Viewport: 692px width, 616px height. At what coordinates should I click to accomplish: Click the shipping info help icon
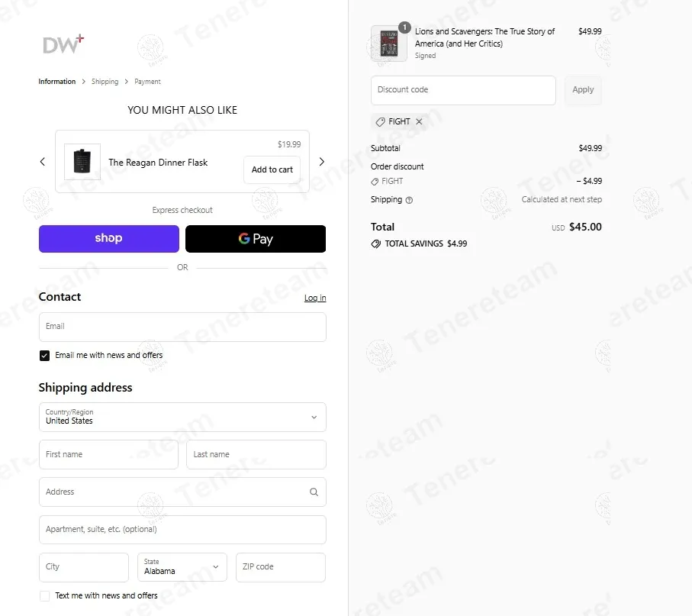(409, 200)
